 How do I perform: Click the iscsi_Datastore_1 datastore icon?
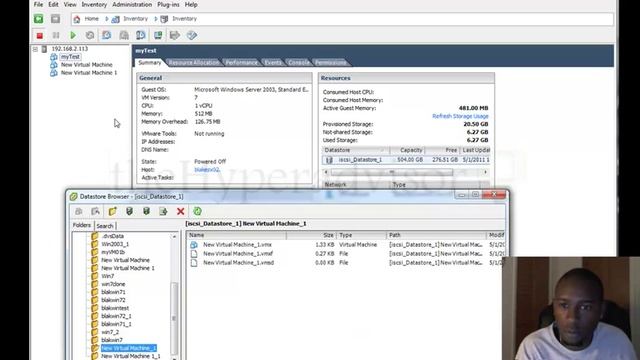[x=329, y=160]
